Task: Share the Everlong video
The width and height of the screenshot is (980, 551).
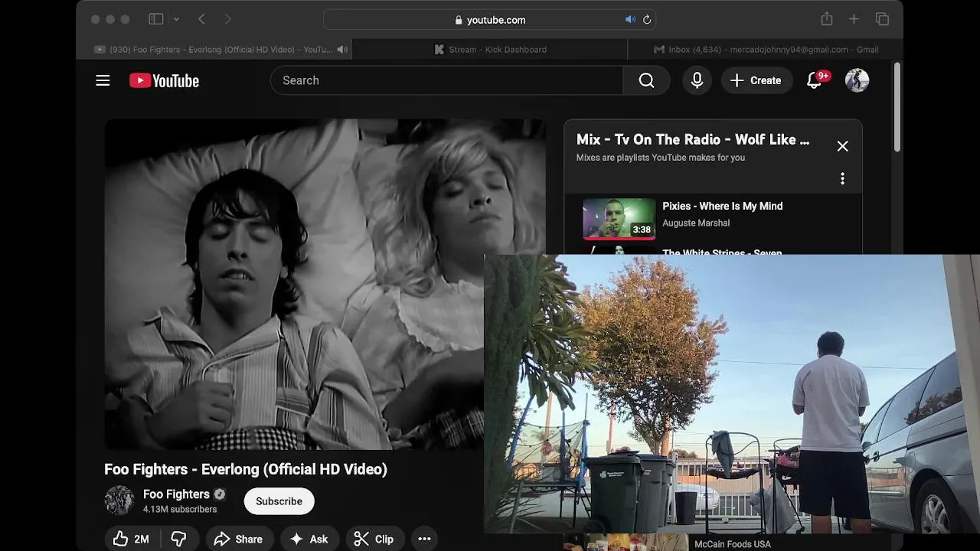Action: (x=238, y=539)
